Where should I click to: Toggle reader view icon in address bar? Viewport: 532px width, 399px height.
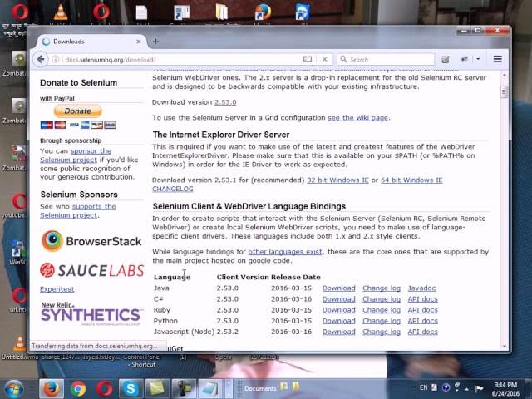(308, 59)
